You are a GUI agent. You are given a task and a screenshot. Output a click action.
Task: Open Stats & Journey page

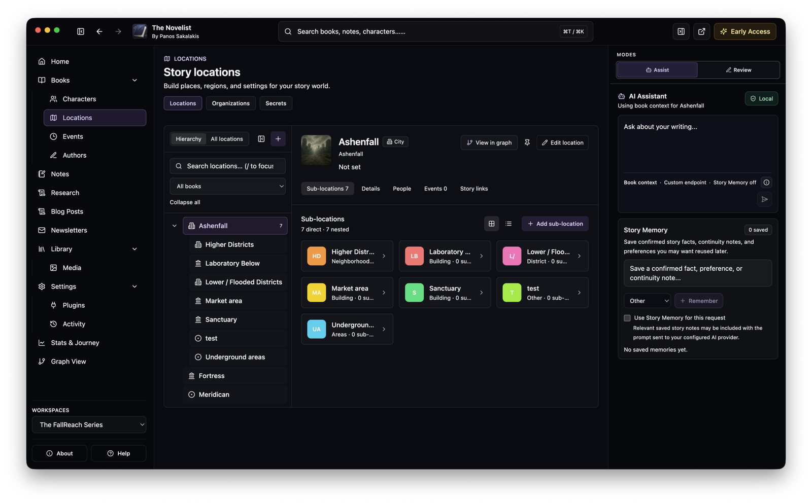tap(89, 343)
